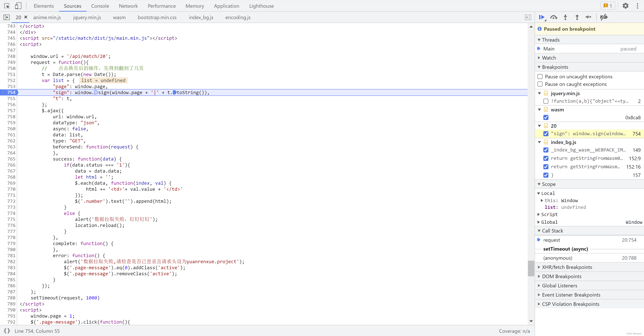This screenshot has height=336, width=644.
Task: Activate the inspect element picker icon
Action: point(7,6)
